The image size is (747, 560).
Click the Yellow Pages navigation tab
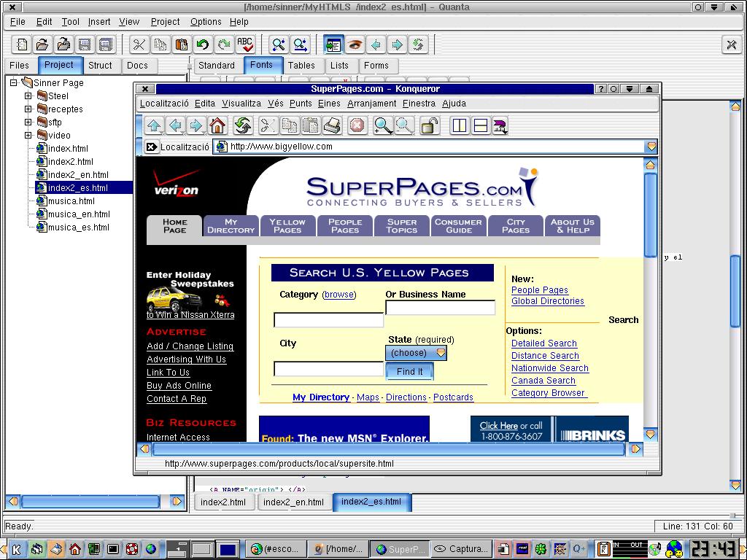[x=287, y=226]
